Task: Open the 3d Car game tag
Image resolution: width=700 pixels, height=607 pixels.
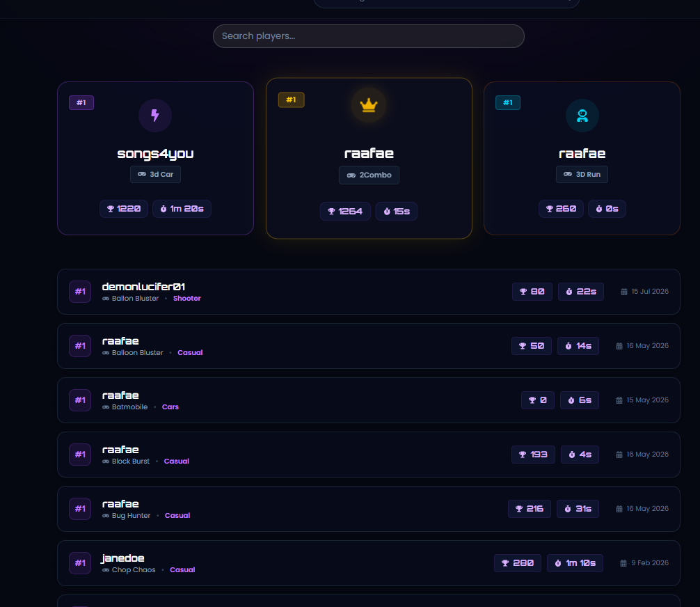Action: [x=155, y=174]
